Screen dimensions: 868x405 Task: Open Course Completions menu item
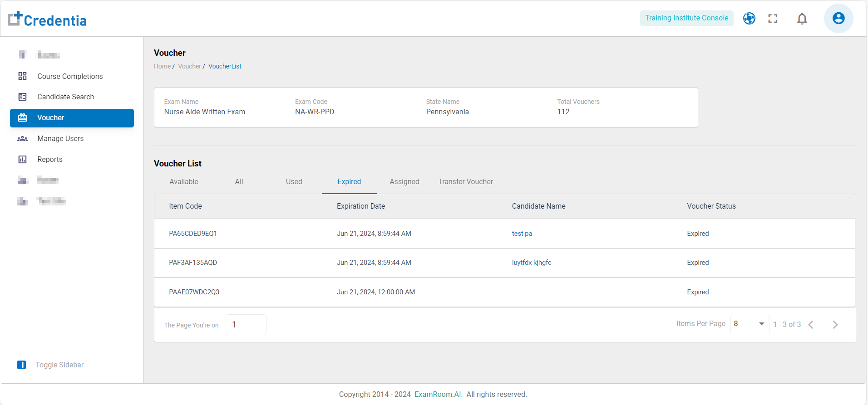pyautogui.click(x=70, y=76)
